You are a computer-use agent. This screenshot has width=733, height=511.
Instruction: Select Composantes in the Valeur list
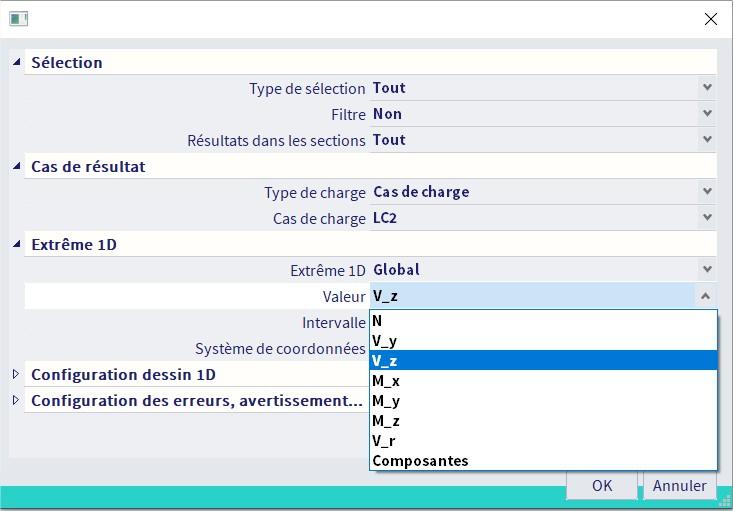[x=543, y=461]
